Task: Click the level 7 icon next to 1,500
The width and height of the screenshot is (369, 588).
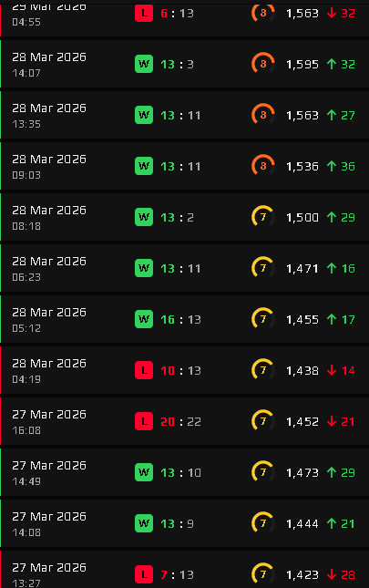Action: [x=263, y=217]
